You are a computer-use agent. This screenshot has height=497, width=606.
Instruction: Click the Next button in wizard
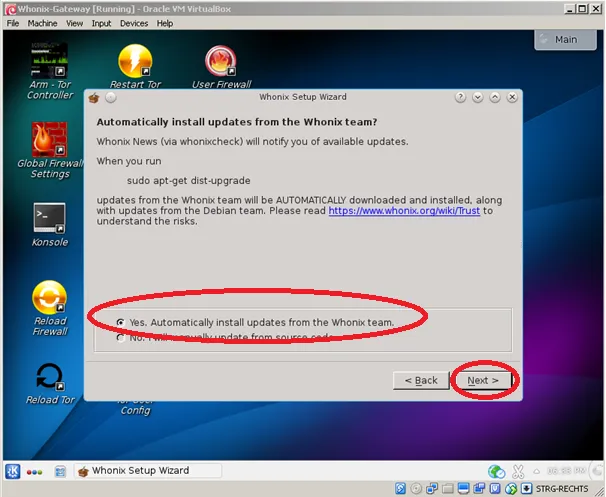(483, 381)
